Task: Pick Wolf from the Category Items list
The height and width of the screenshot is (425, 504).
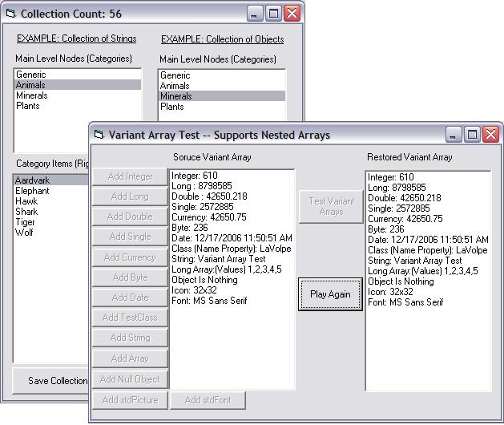Action: click(x=24, y=233)
